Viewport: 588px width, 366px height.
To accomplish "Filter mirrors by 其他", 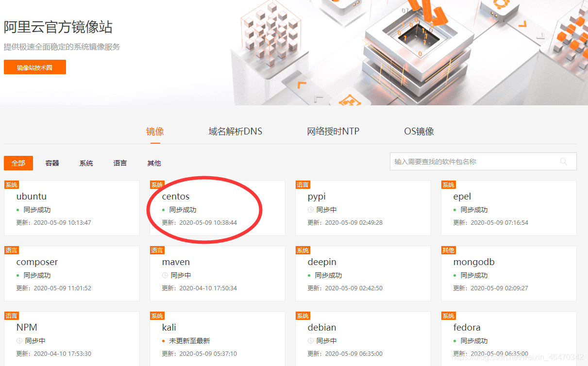I will point(154,163).
